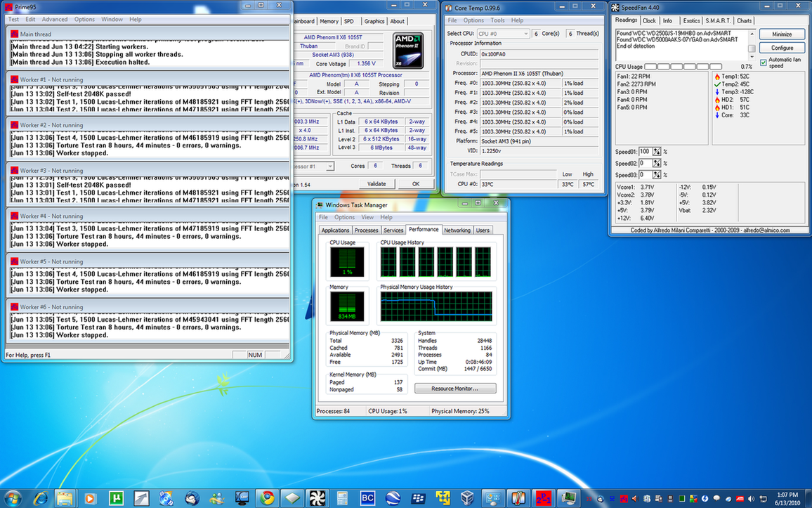Switch to Processes tab in Task Manager

point(366,230)
